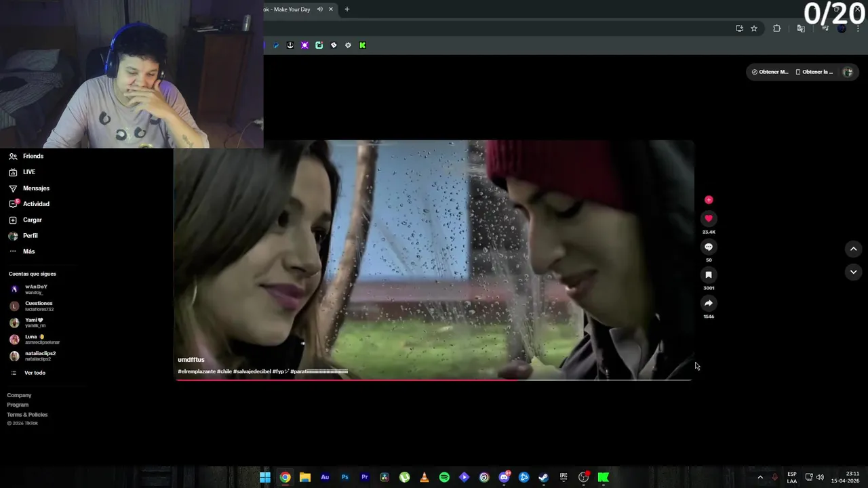Click the video to pause playback
Screen dimensions: 868x488
pyautogui.click(x=434, y=260)
